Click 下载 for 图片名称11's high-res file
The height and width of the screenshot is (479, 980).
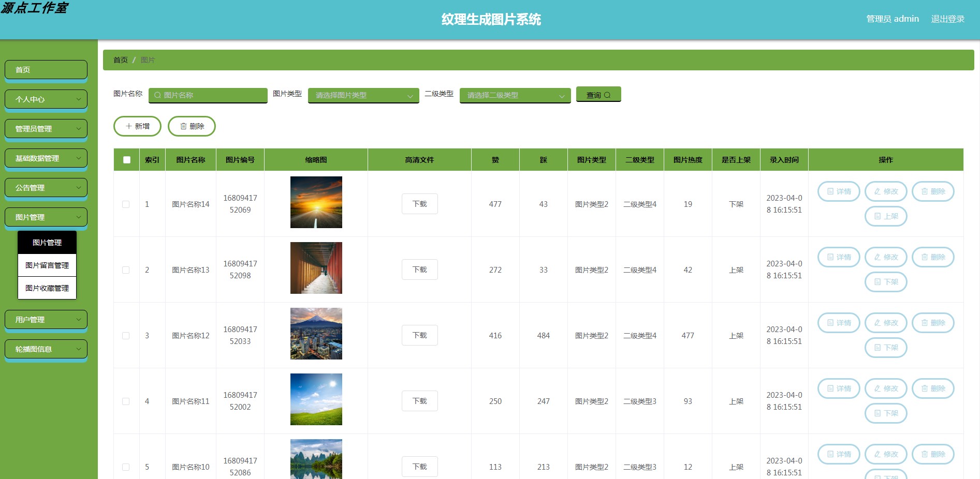pyautogui.click(x=419, y=400)
